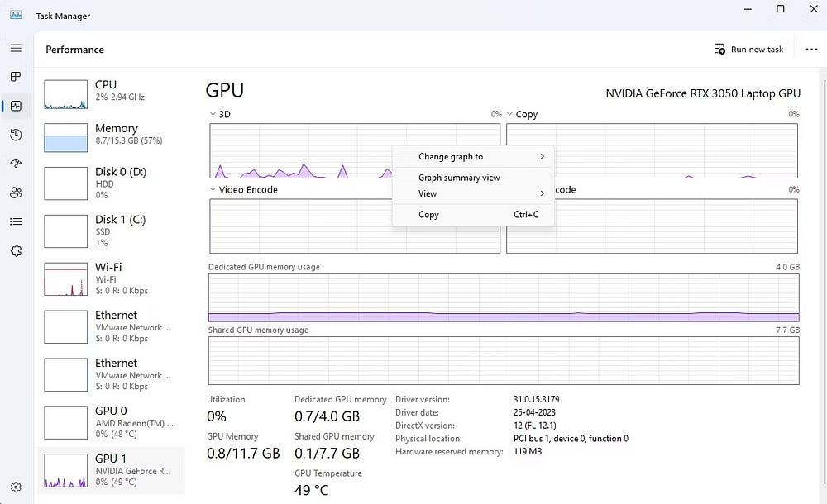Image resolution: width=827 pixels, height=504 pixels.
Task: Collapse the 3D graph section
Action: [x=213, y=113]
